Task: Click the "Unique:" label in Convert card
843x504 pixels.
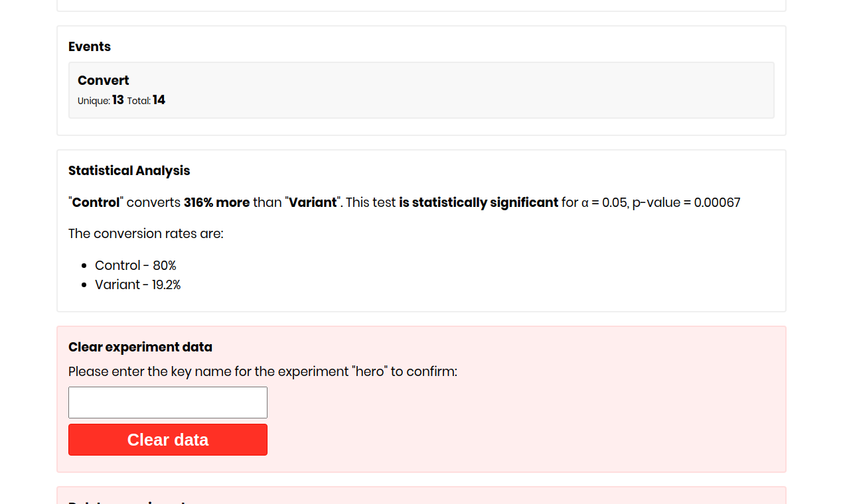Action: pos(94,101)
